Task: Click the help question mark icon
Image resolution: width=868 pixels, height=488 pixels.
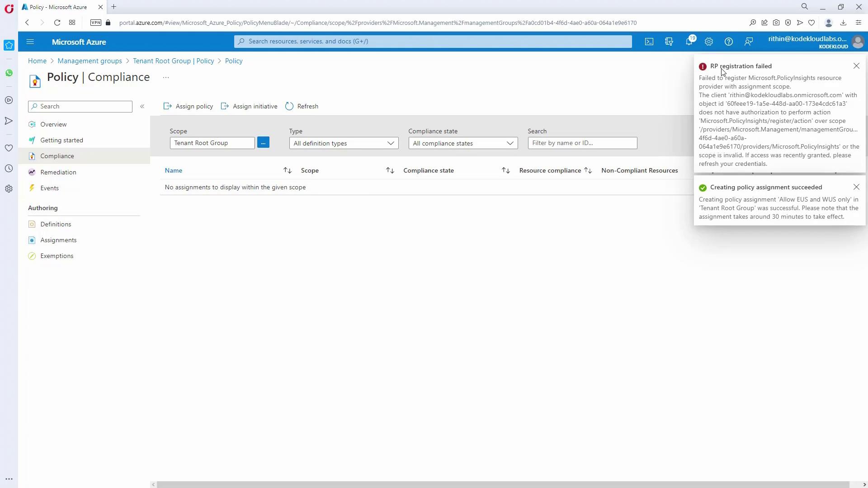Action: pos(729,42)
